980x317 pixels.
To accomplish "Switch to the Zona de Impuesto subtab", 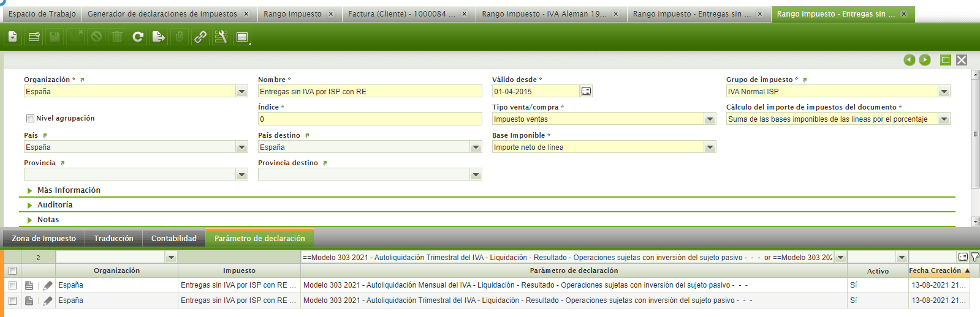I will (x=44, y=239).
